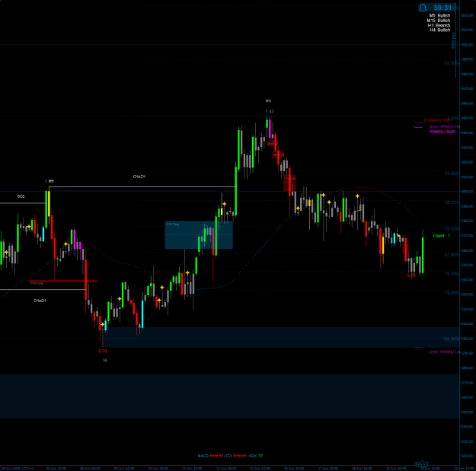The image size is (476, 471).
Task: Select the blue FVG Daily box
Action: click(199, 235)
